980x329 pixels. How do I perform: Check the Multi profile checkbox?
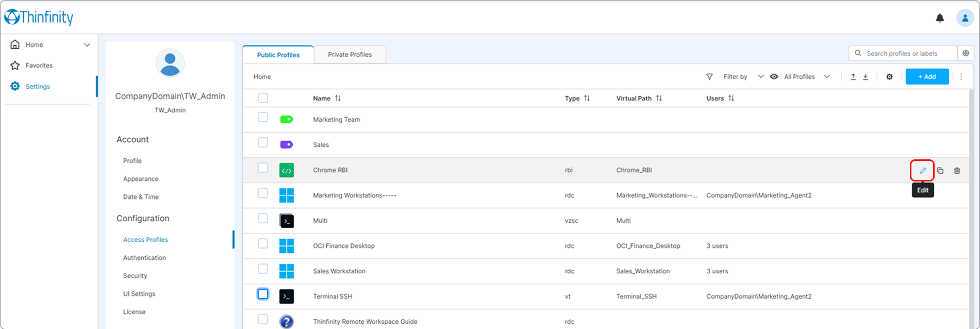coord(263,218)
